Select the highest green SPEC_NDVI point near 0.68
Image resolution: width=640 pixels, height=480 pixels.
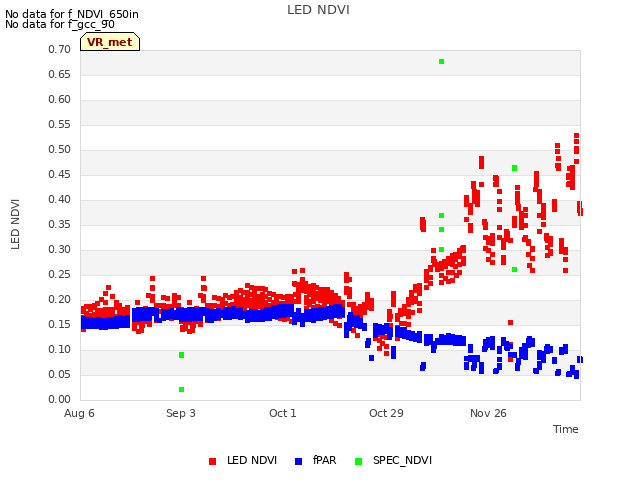(441, 62)
